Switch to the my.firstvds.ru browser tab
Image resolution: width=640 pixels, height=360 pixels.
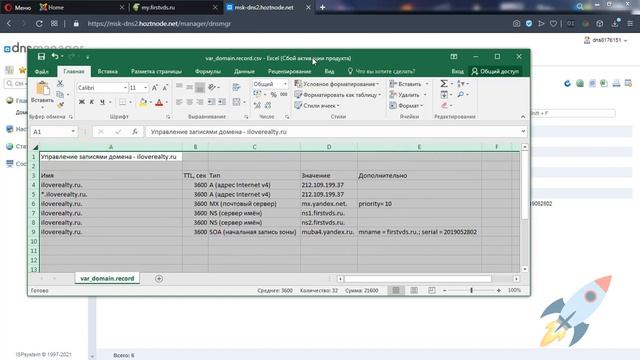coord(175,7)
